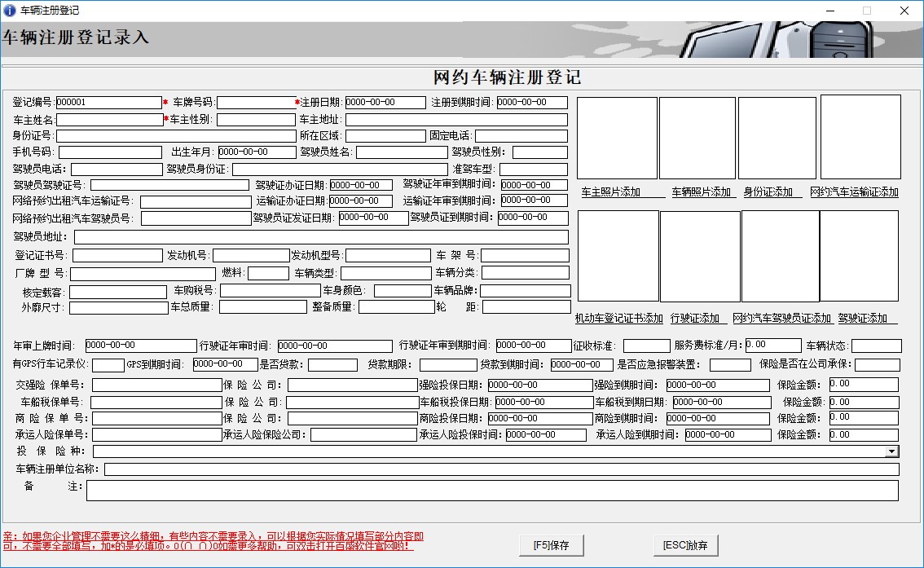
Task: Select the 驾驶证 image placeholder box
Action: point(859,257)
